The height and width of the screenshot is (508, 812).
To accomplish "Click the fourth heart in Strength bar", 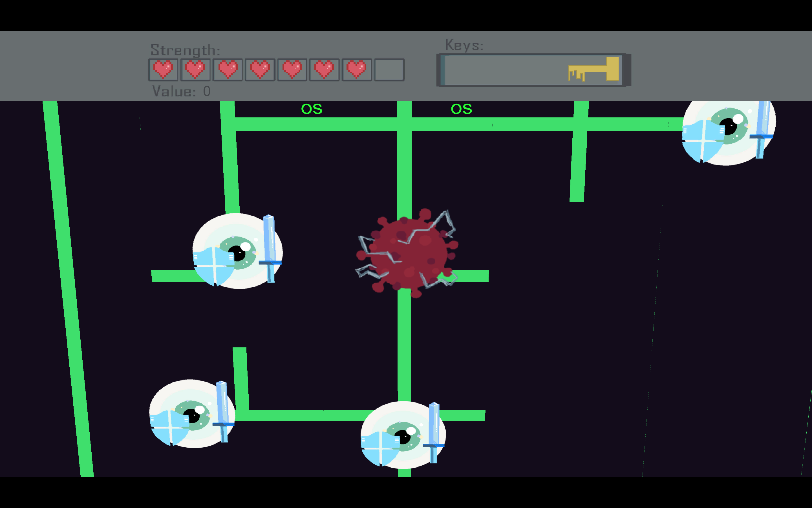I will pyautogui.click(x=260, y=69).
